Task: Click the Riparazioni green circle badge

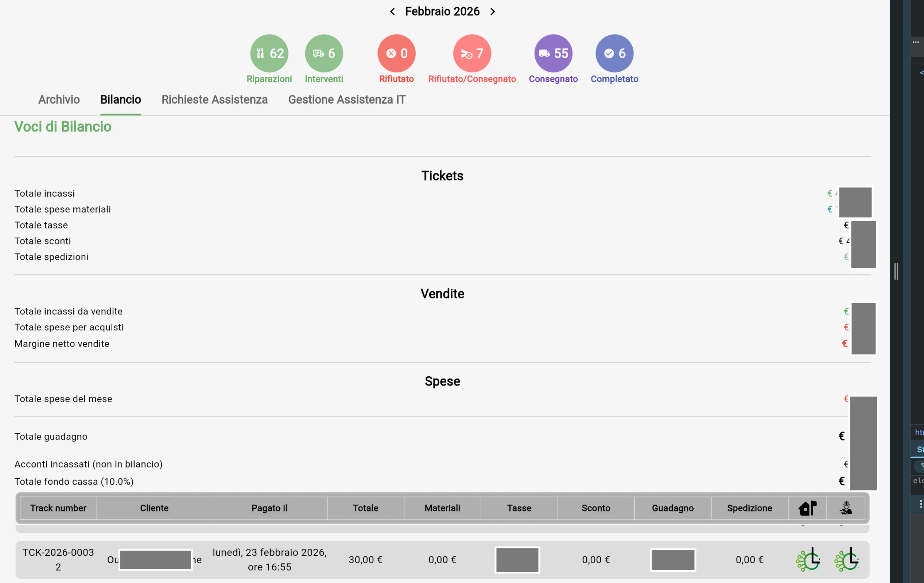Action: point(269,53)
